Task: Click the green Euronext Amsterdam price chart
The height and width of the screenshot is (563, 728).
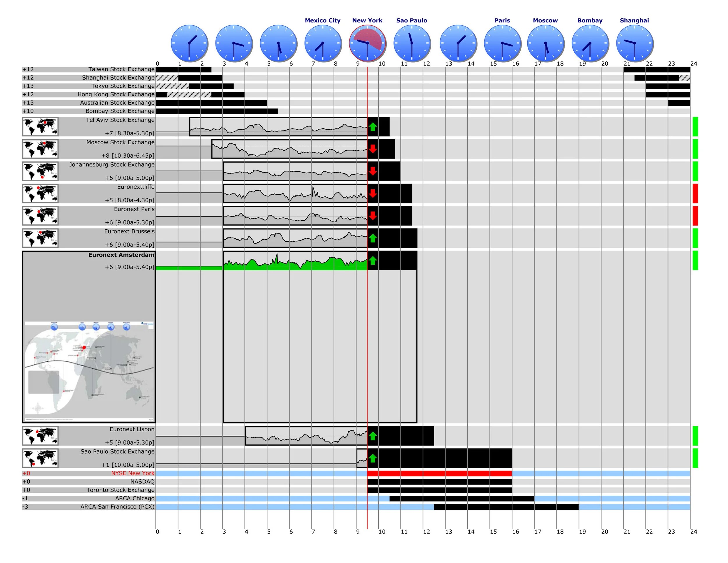Action: point(295,261)
